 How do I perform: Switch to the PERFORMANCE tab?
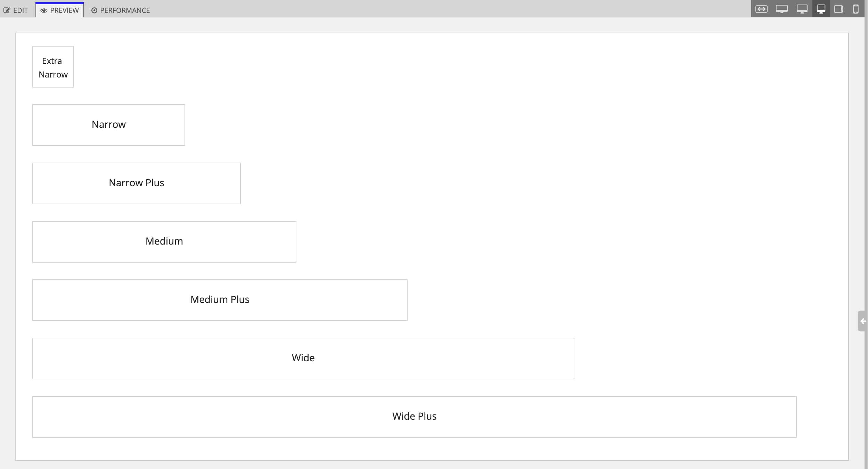point(120,10)
